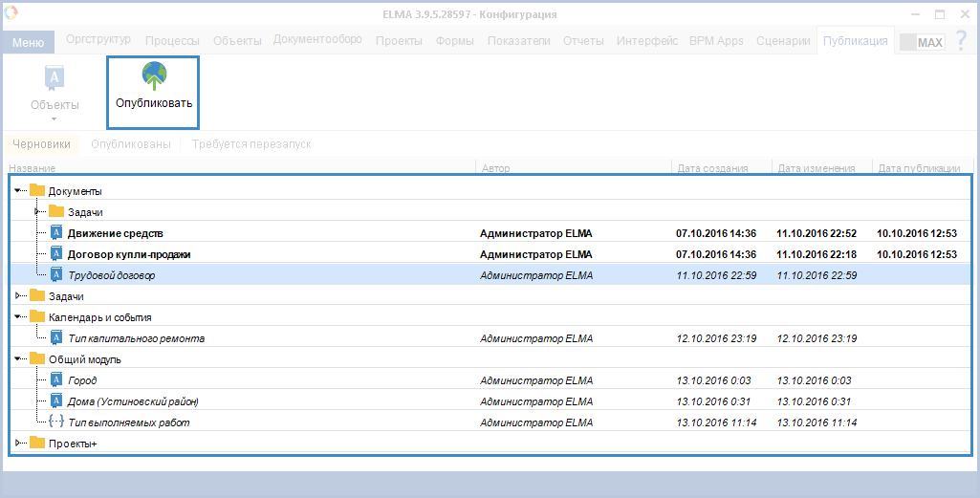The image size is (980, 498).
Task: Expand the top-level Задачи node
Action: [x=17, y=295]
